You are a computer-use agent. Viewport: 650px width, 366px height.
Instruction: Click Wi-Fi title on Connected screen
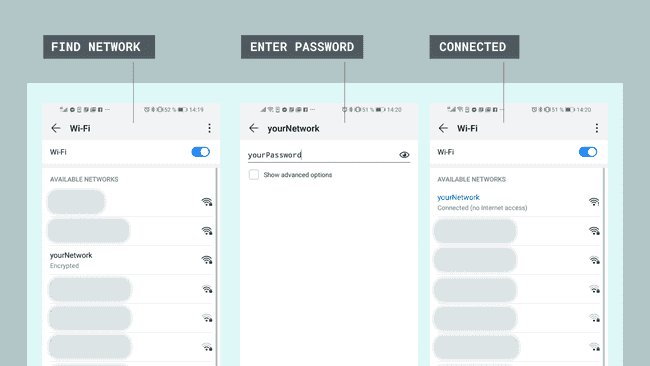tap(467, 128)
